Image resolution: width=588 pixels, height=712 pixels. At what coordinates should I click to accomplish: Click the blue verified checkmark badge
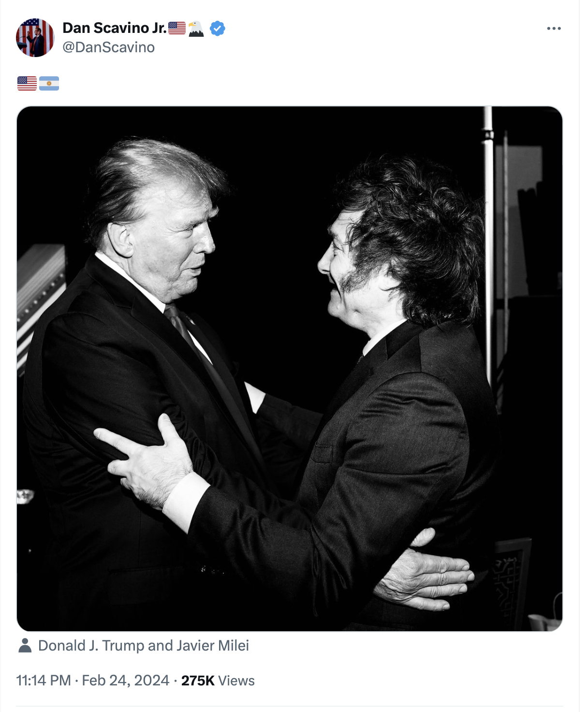click(x=218, y=29)
